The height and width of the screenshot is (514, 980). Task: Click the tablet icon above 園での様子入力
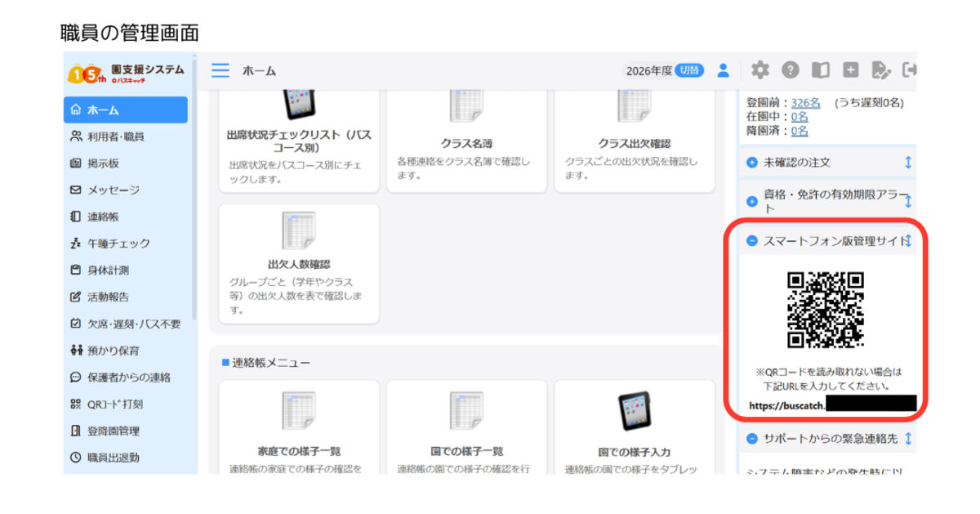[634, 411]
